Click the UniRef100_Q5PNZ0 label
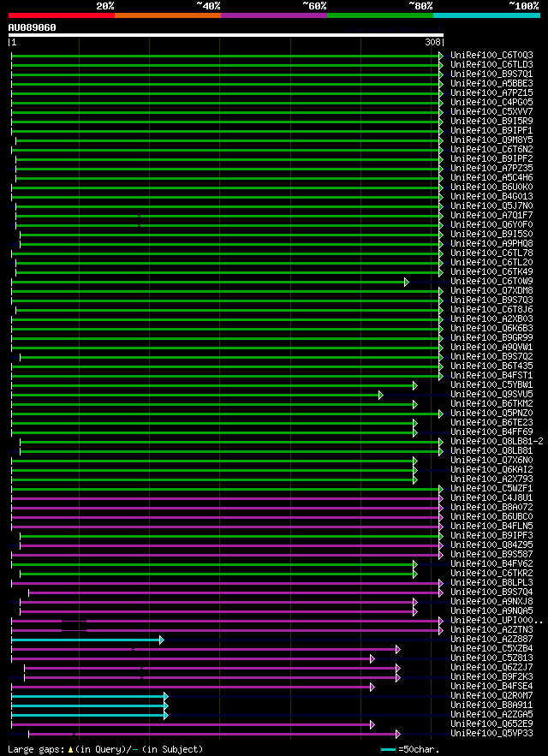 tap(492, 414)
